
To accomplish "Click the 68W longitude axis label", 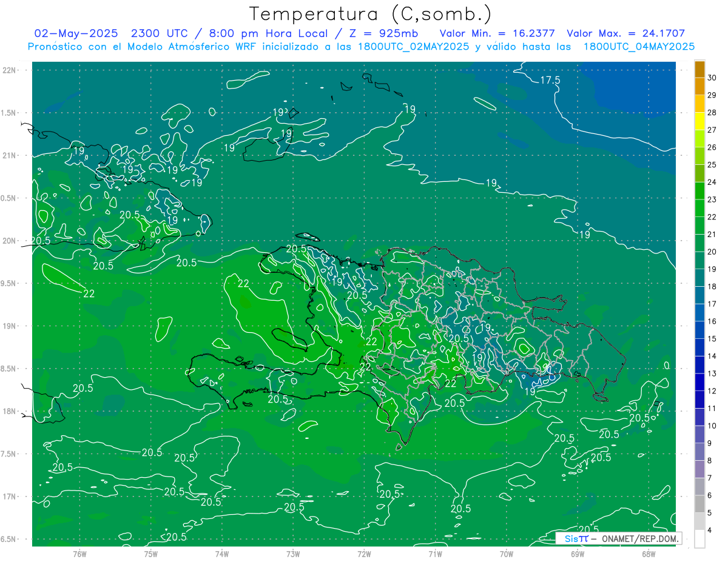I will pyautogui.click(x=648, y=554).
